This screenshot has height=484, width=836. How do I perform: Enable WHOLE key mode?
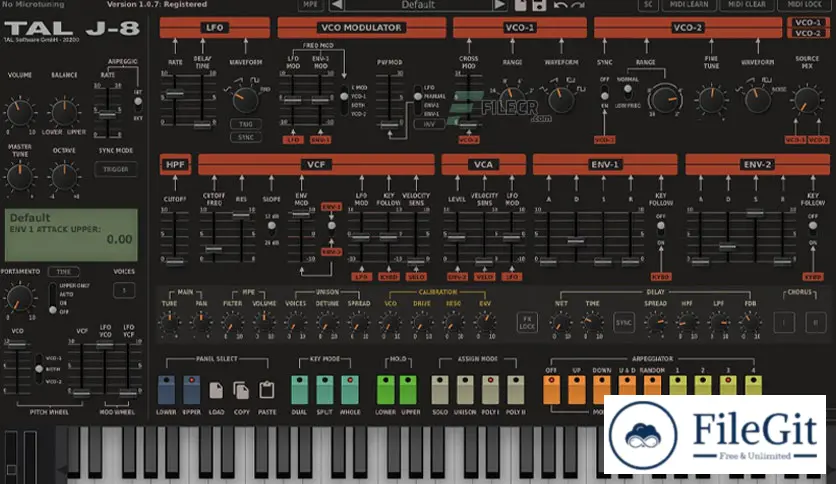coord(350,390)
